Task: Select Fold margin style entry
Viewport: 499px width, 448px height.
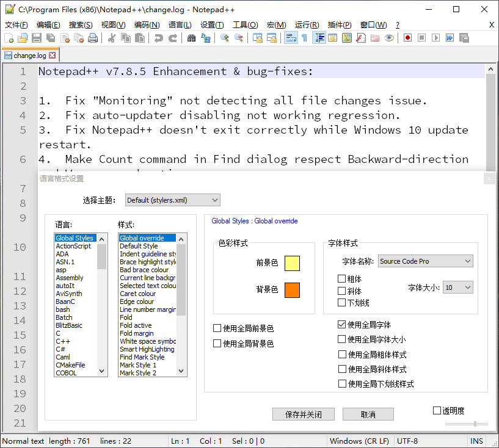Action: (x=147, y=333)
